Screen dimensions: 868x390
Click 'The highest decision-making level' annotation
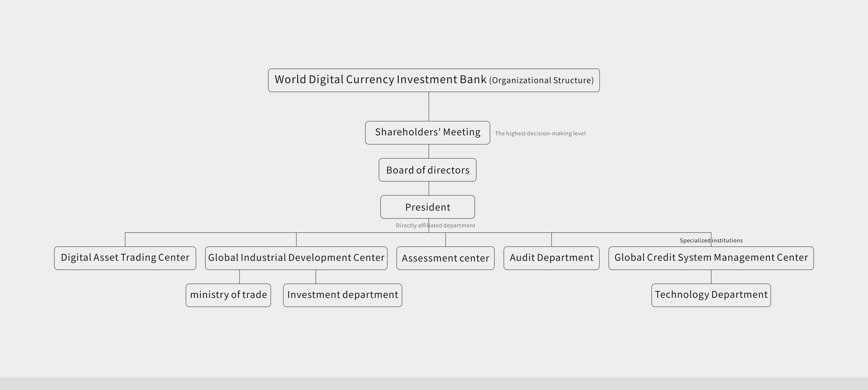click(x=540, y=133)
